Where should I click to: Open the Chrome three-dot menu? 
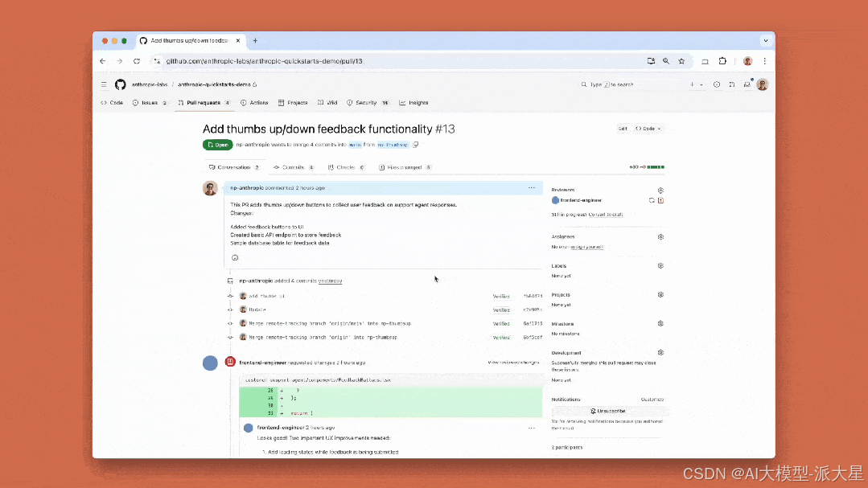tap(764, 61)
